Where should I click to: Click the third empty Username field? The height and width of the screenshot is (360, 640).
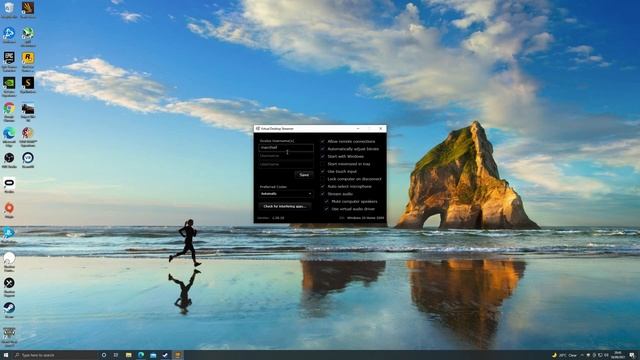pyautogui.click(x=286, y=164)
